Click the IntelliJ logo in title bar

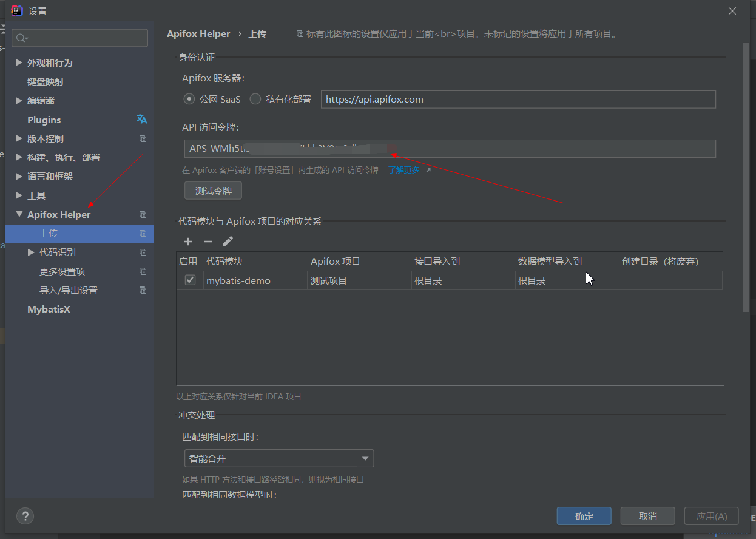17,11
